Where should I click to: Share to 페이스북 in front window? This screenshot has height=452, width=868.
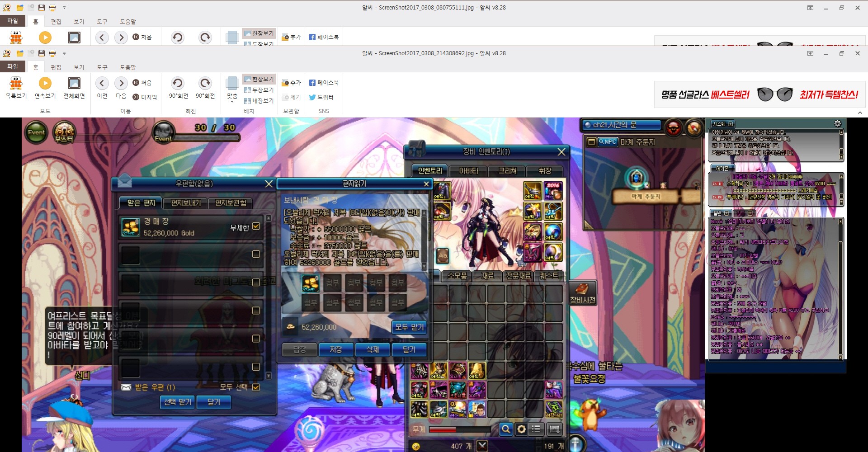point(324,83)
